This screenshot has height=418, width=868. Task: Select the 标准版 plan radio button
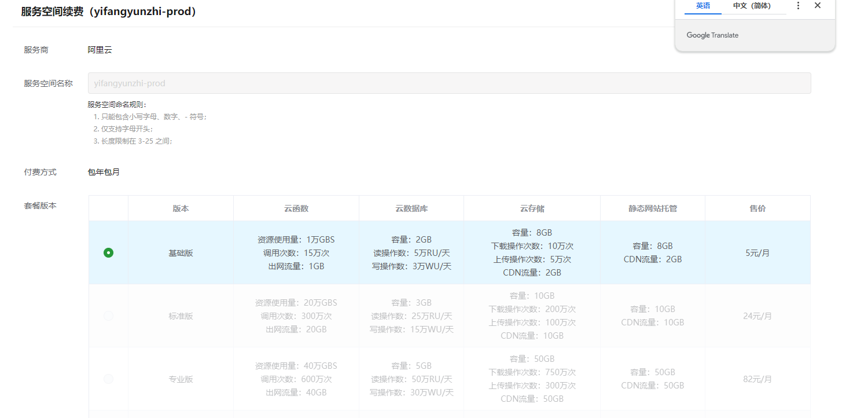pos(108,316)
